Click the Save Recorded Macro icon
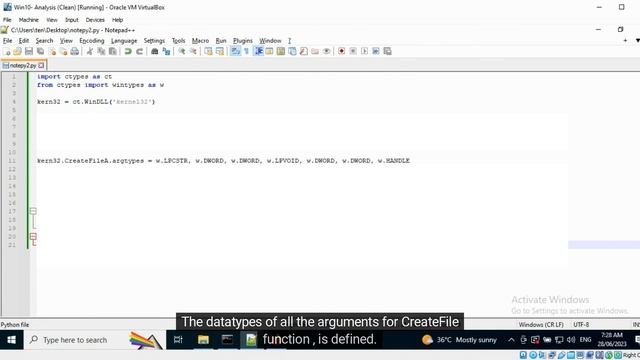The height and width of the screenshot is (360, 640). [387, 51]
